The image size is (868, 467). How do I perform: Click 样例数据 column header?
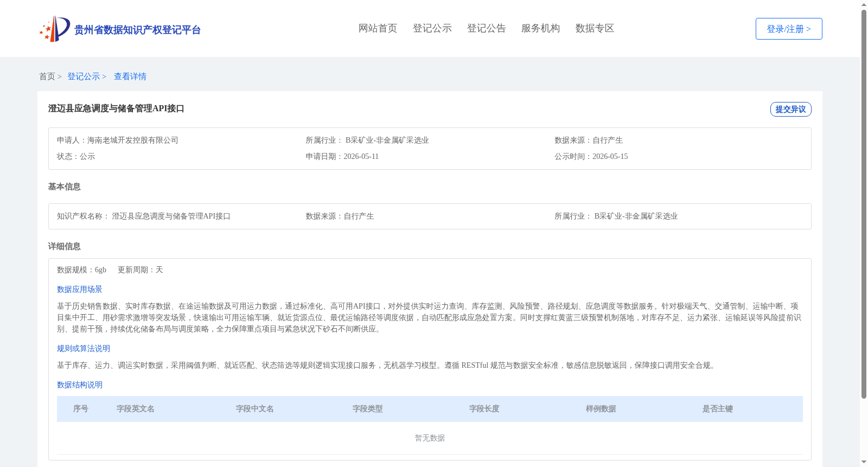(601, 409)
